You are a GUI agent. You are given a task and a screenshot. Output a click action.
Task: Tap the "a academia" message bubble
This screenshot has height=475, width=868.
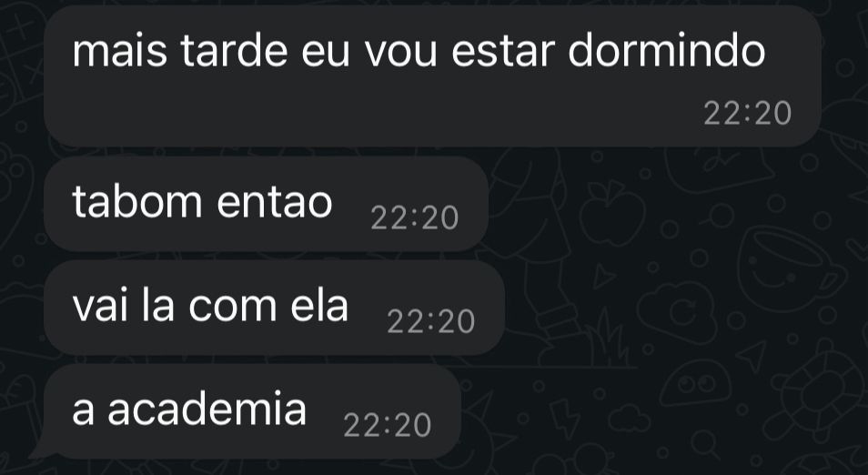point(252,411)
